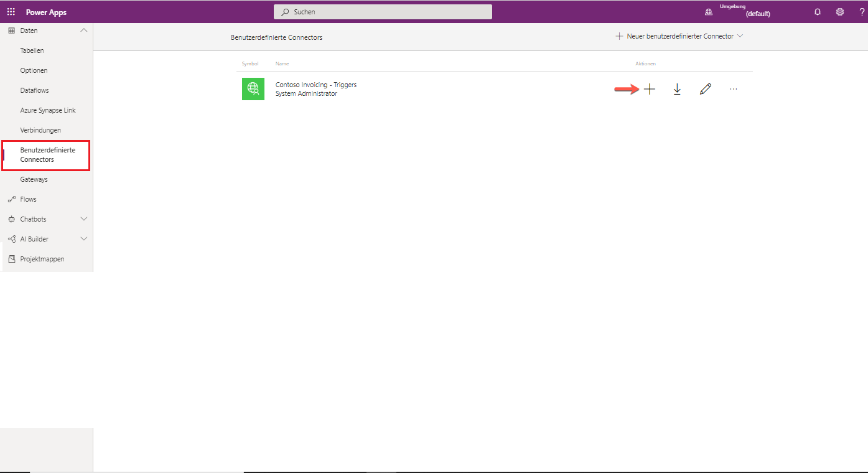868x473 pixels.
Task: Open the settings gear icon
Action: pyautogui.click(x=840, y=12)
